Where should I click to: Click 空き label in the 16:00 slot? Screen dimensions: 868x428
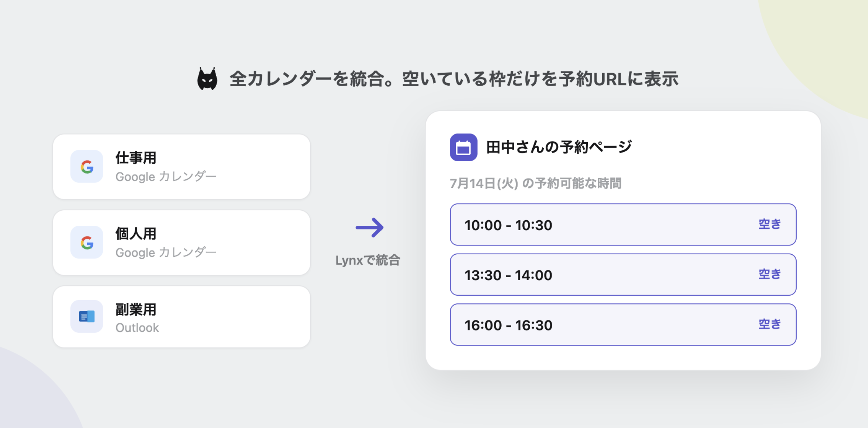coord(770,324)
